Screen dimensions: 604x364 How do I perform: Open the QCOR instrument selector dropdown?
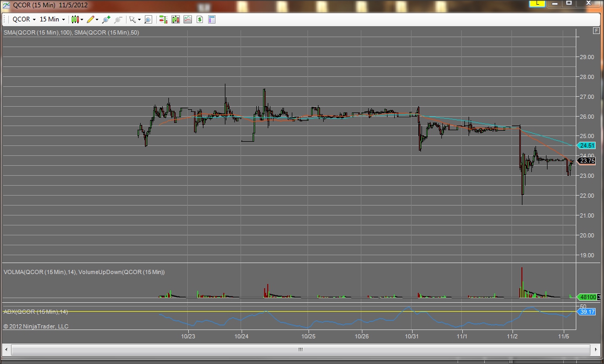[24, 19]
